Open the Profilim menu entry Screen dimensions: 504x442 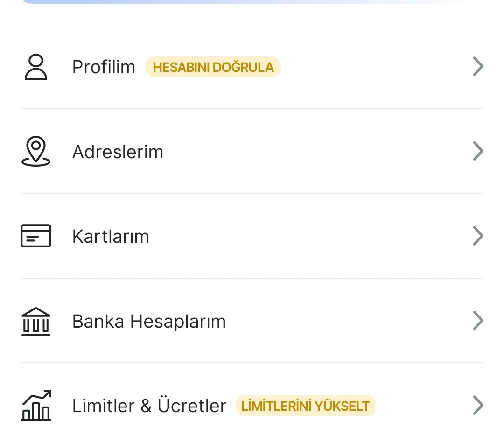[104, 67]
